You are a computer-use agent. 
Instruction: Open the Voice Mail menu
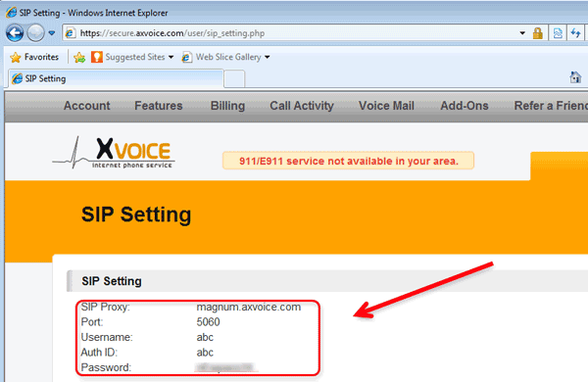click(386, 106)
